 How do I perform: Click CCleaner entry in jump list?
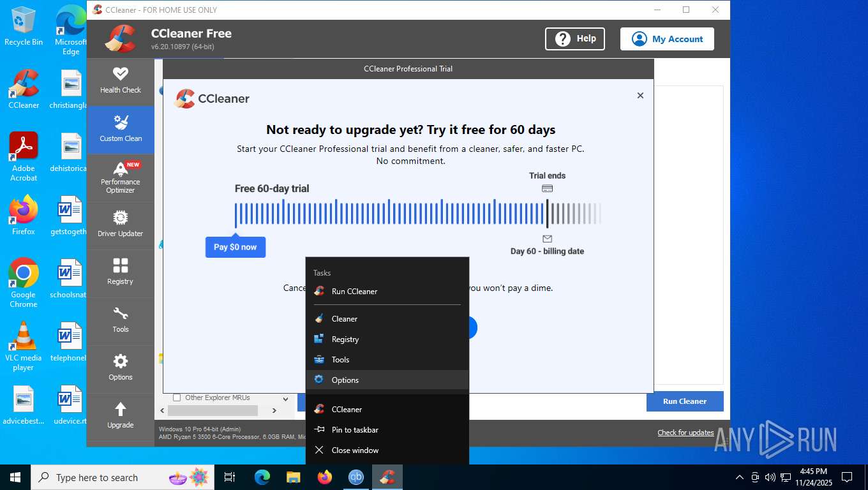(x=387, y=410)
